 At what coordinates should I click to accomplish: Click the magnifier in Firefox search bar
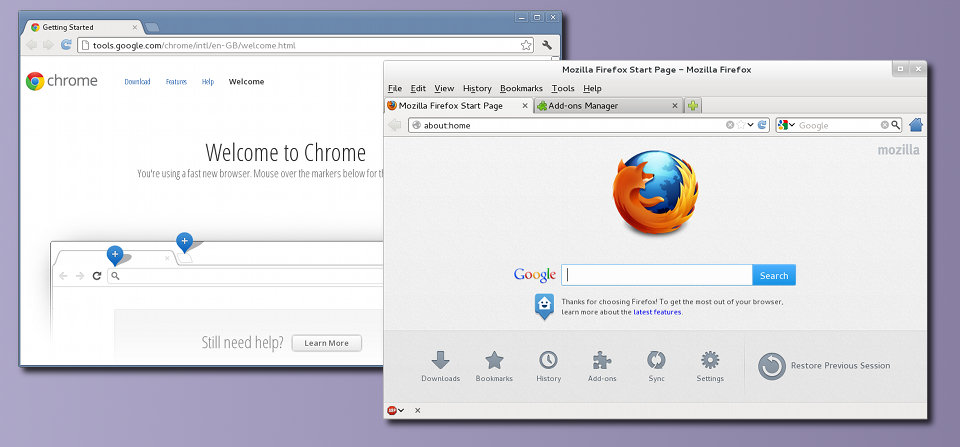895,125
